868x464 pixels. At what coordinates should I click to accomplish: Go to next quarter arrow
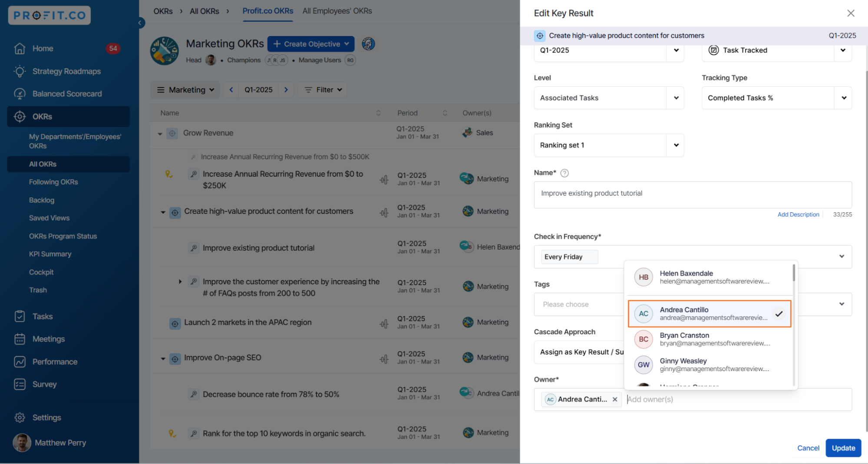point(286,90)
